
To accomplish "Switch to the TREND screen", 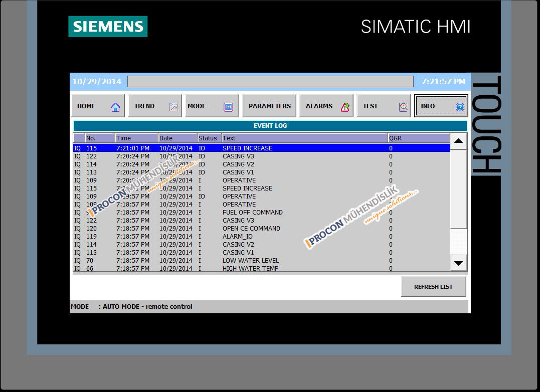I will (154, 106).
